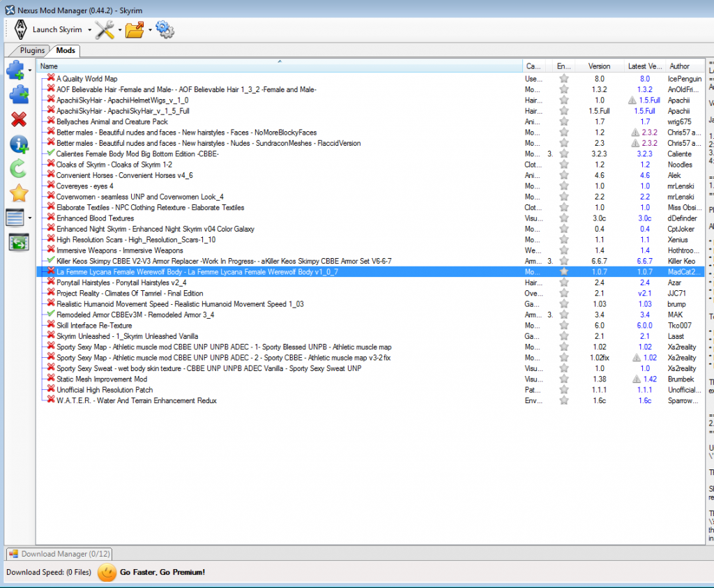Image resolution: width=714 pixels, height=588 pixels.
Task: Sort by the Latest Version column header
Action: coord(644,66)
